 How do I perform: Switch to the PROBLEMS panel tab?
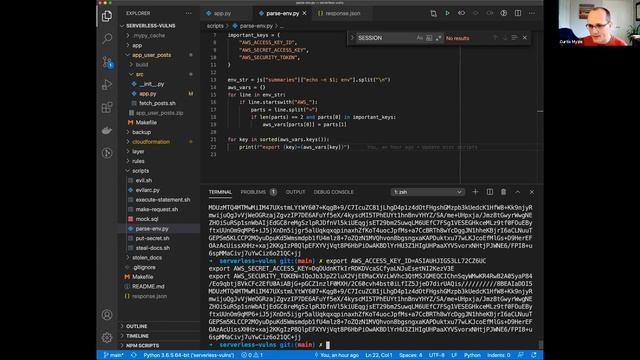click(253, 192)
